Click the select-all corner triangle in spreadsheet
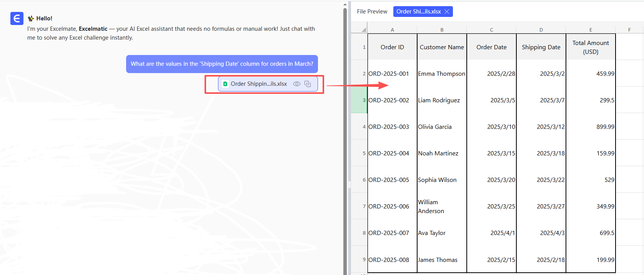Image resolution: width=644 pixels, height=275 pixels. coord(363,29)
